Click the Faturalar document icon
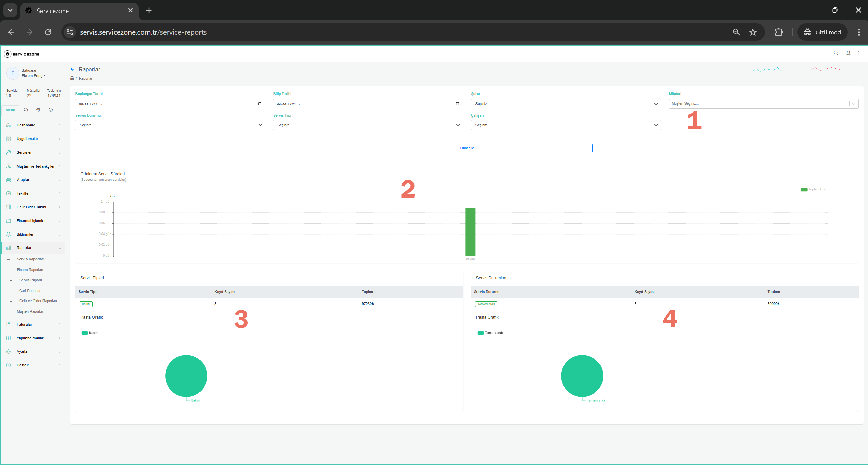Viewport: 868px width, 465px height. click(8, 324)
